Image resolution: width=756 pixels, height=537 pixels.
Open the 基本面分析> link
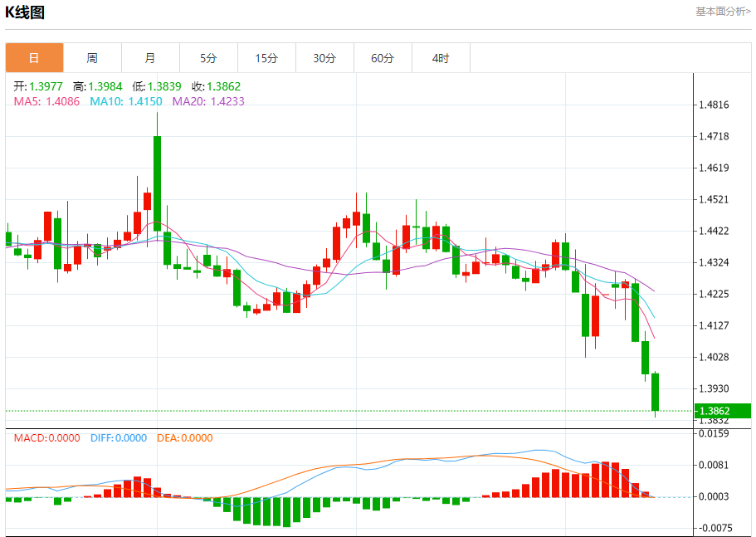tap(723, 11)
